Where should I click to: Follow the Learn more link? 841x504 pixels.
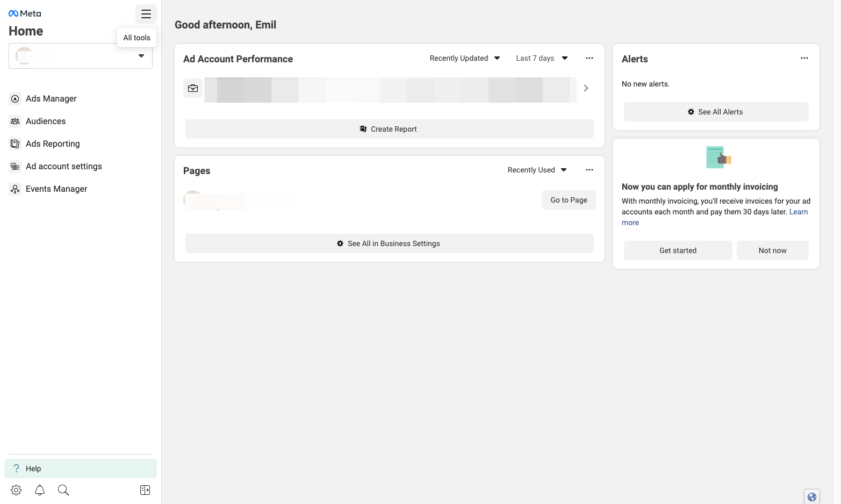799,212
